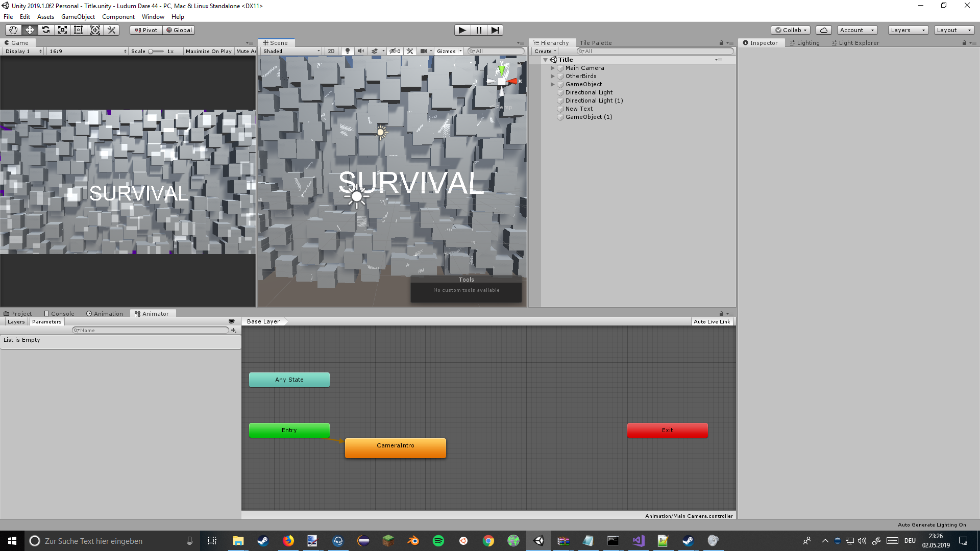Open the Shaded draw mode dropdown

coord(291,51)
